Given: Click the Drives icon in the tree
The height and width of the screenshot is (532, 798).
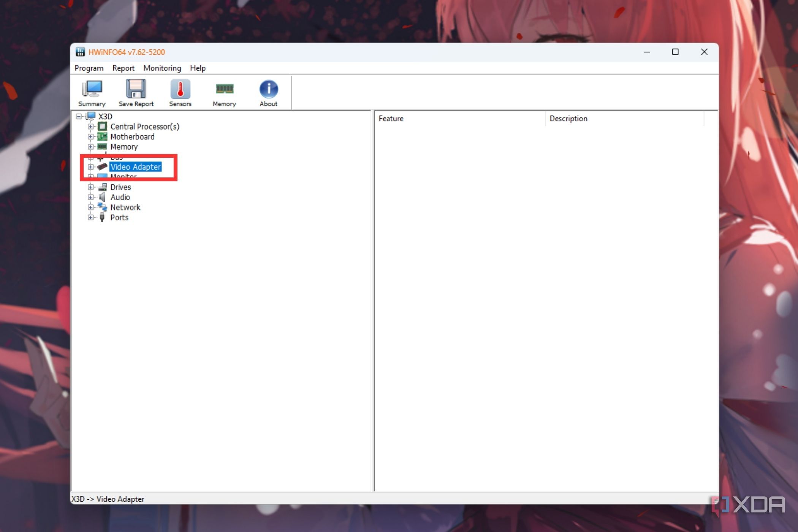Looking at the screenshot, I should pyautogui.click(x=102, y=187).
